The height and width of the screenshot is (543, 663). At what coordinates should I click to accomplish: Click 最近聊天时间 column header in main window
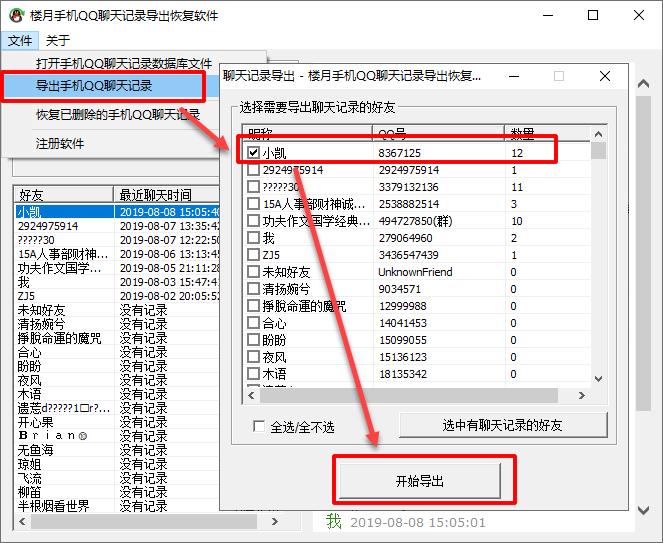[x=167, y=195]
